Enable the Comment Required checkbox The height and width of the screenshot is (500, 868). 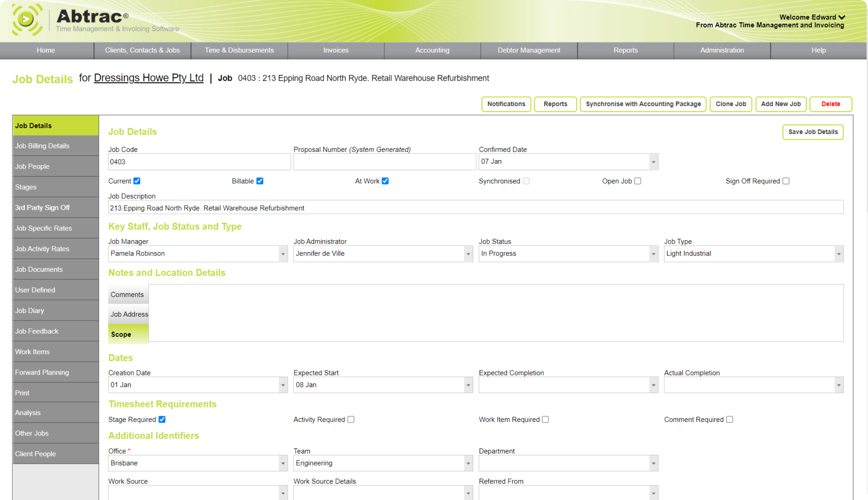729,419
